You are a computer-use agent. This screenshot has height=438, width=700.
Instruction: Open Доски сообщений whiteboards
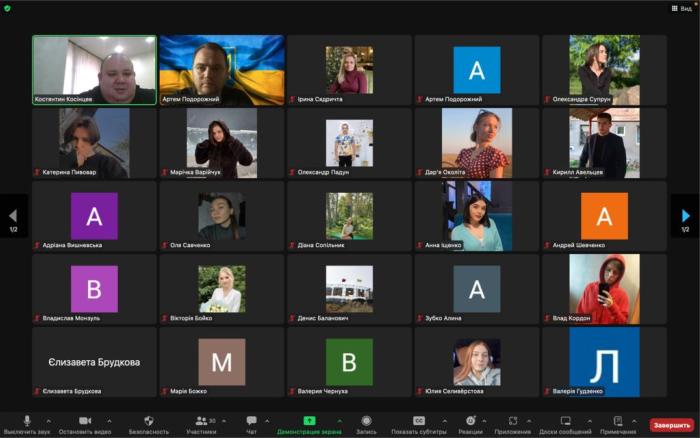pyautogui.click(x=565, y=424)
